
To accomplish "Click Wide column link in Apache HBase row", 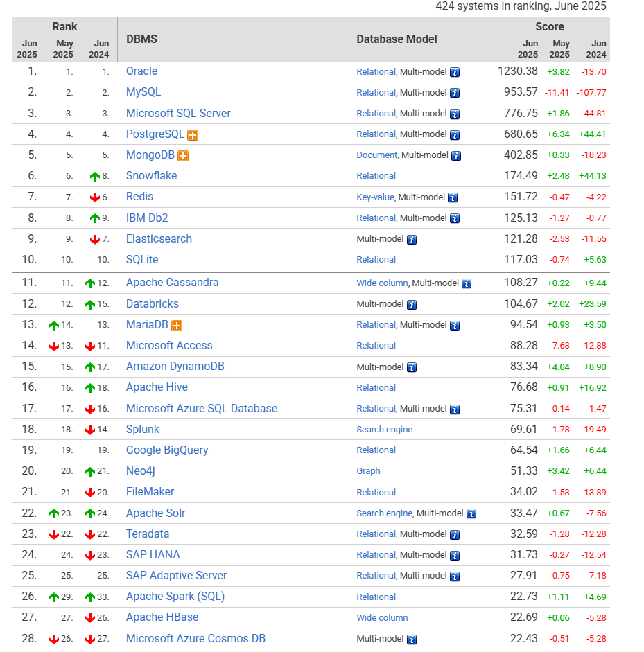I will click(x=382, y=618).
